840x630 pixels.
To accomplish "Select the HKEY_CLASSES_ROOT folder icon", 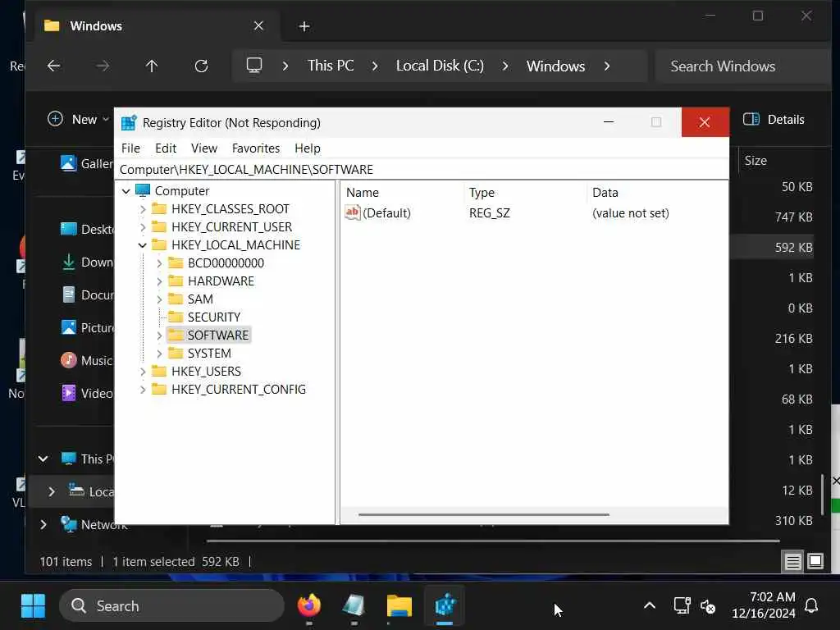I will click(x=159, y=208).
